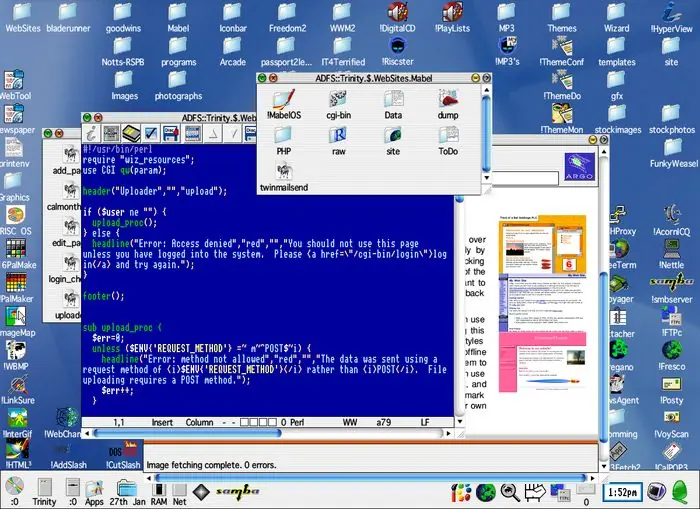700x509 pixels.
Task: Click the editor horizontal scrollbar thumb
Action: click(x=187, y=433)
